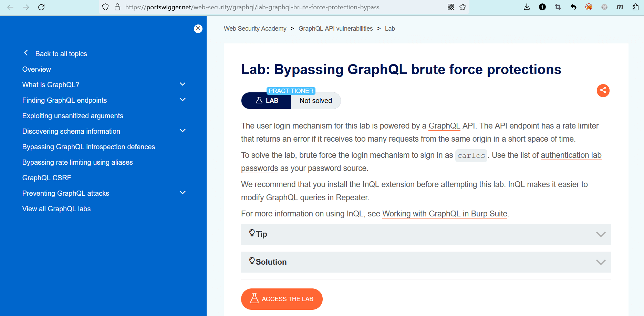Select the GraphQL CSRF menu item
This screenshot has width=644, height=316.
click(46, 178)
